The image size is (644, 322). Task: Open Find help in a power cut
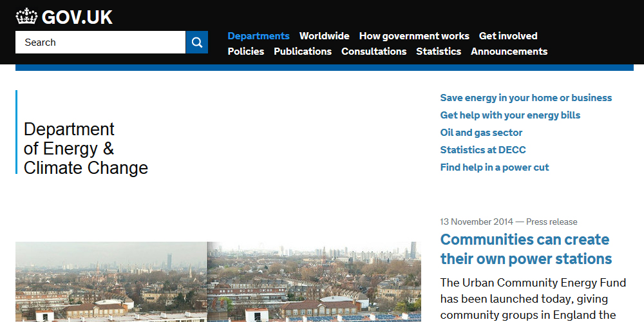(x=495, y=167)
